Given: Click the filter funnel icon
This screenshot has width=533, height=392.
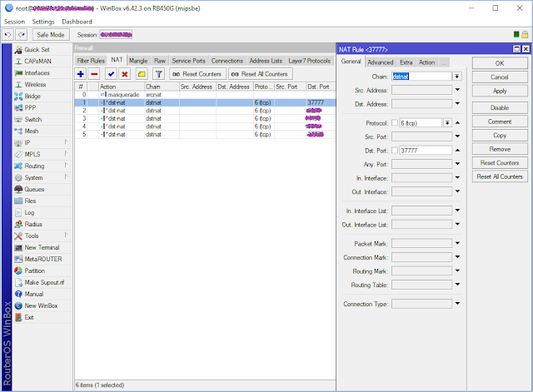Looking at the screenshot, I should (x=159, y=74).
